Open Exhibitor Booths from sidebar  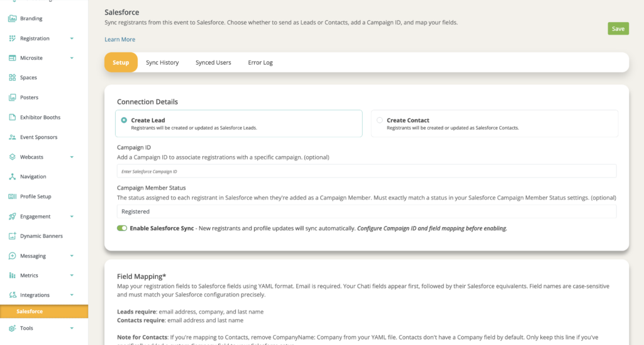(40, 117)
